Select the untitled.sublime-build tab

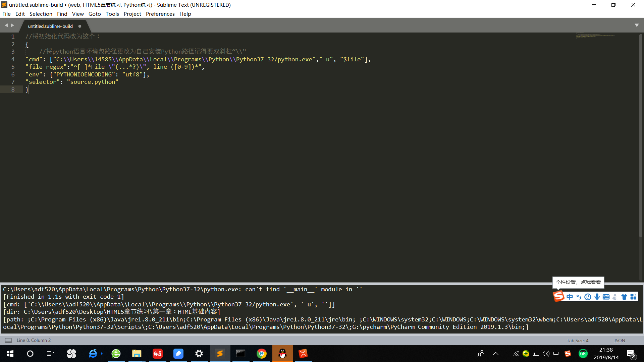click(x=50, y=26)
